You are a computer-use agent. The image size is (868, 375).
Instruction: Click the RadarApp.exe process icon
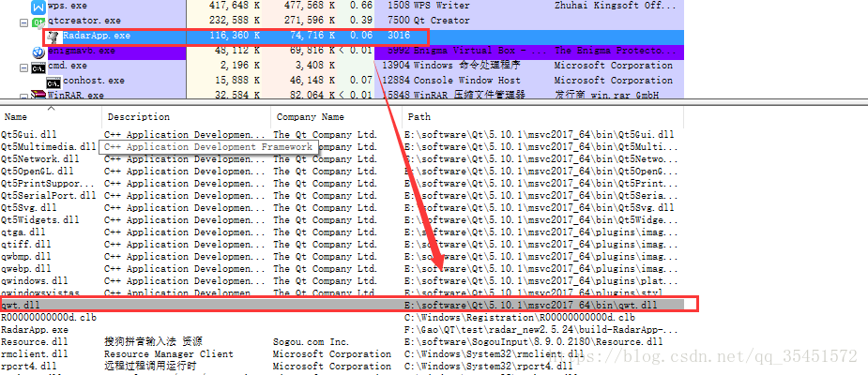tap(53, 37)
